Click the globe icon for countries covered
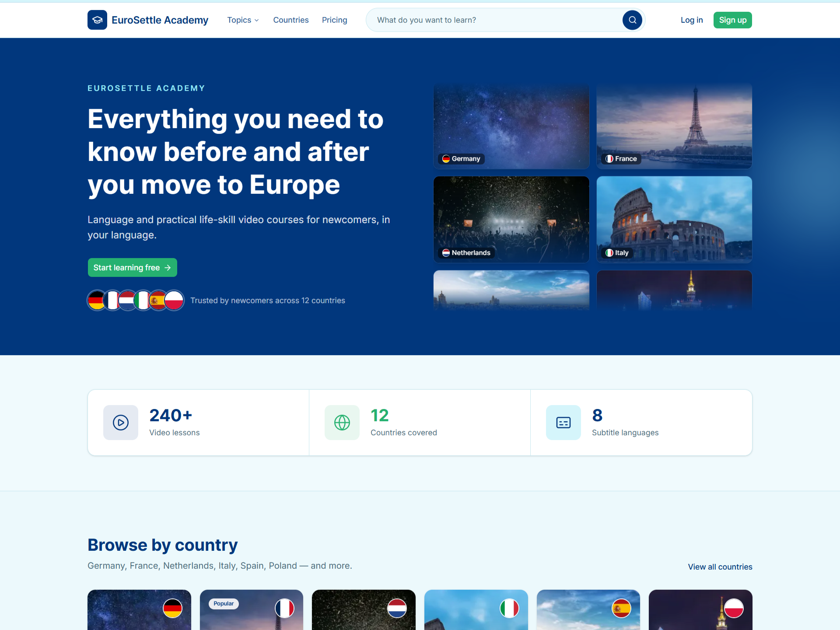This screenshot has height=630, width=840. [342, 422]
